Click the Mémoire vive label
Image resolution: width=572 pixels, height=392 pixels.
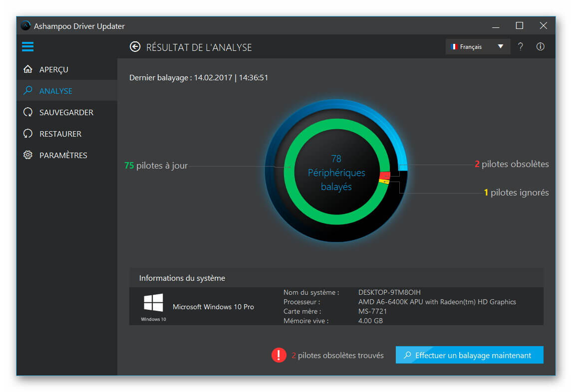point(306,321)
